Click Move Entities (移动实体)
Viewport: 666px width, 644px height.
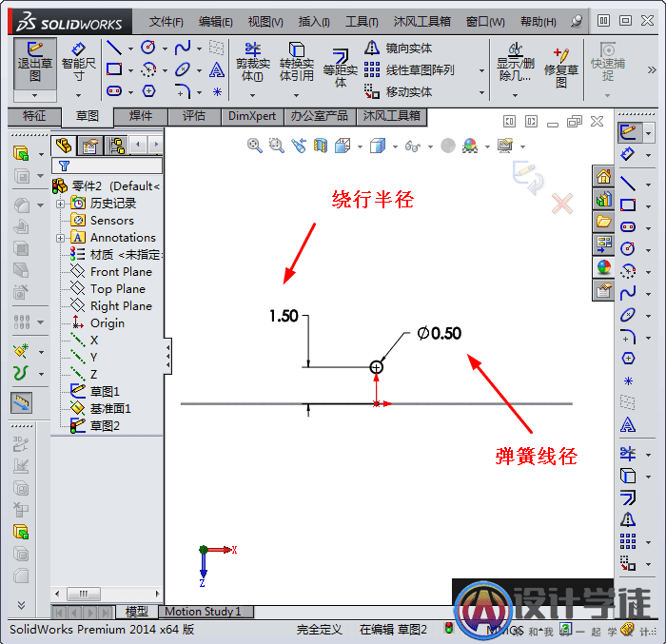(x=399, y=91)
